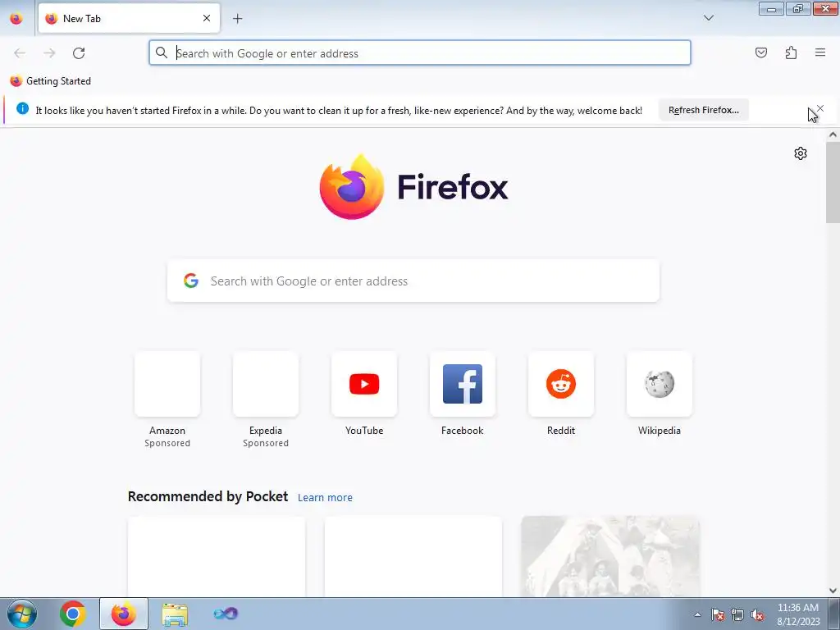Screen dimensions: 840x630
Task: Open the Windows Start menu
Action: tap(22, 614)
